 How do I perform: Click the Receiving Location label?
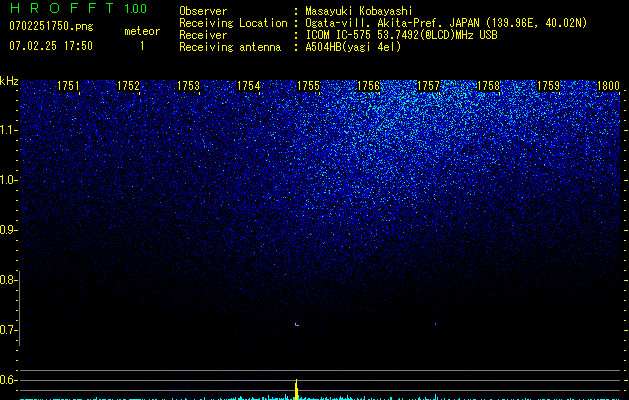tap(233, 23)
